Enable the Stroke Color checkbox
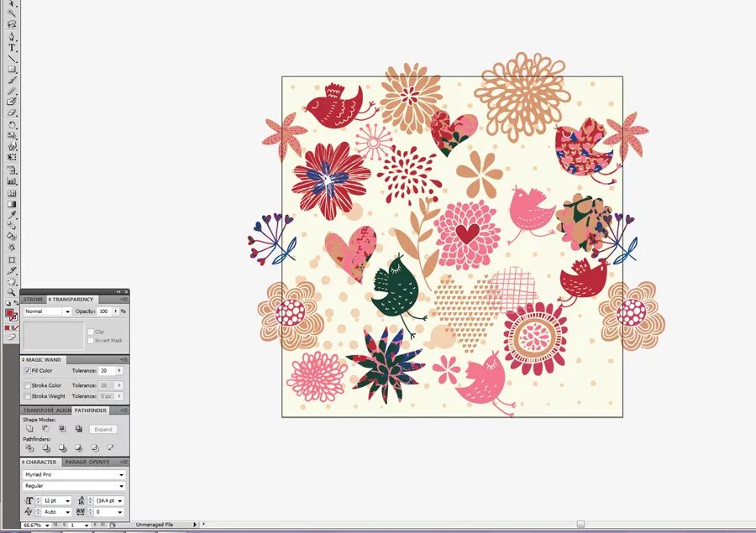756x533 pixels. coord(28,385)
